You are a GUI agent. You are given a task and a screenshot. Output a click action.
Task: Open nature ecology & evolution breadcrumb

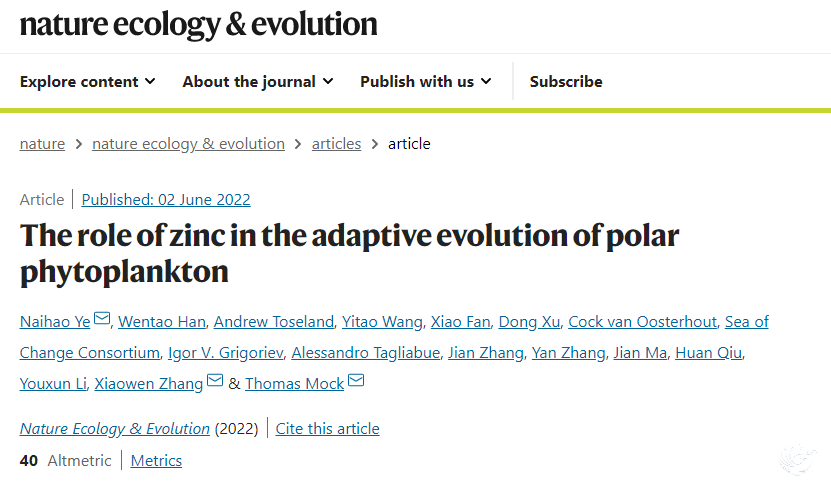click(188, 144)
